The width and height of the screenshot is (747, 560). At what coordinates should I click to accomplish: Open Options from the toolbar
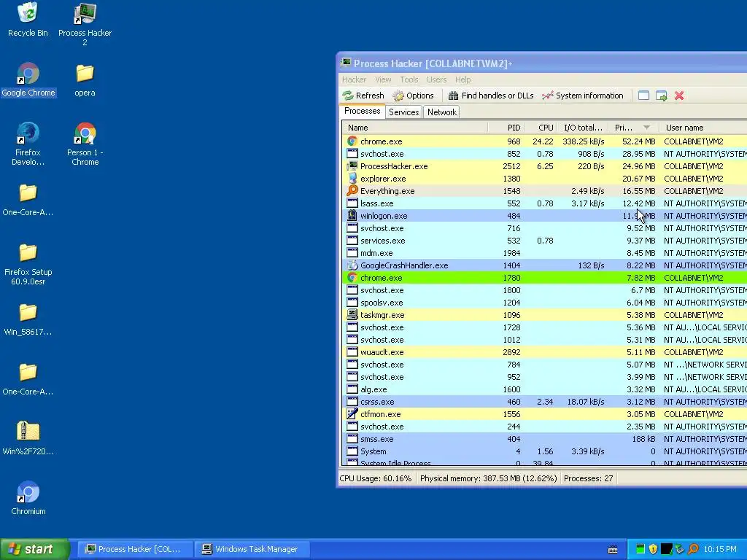413,96
